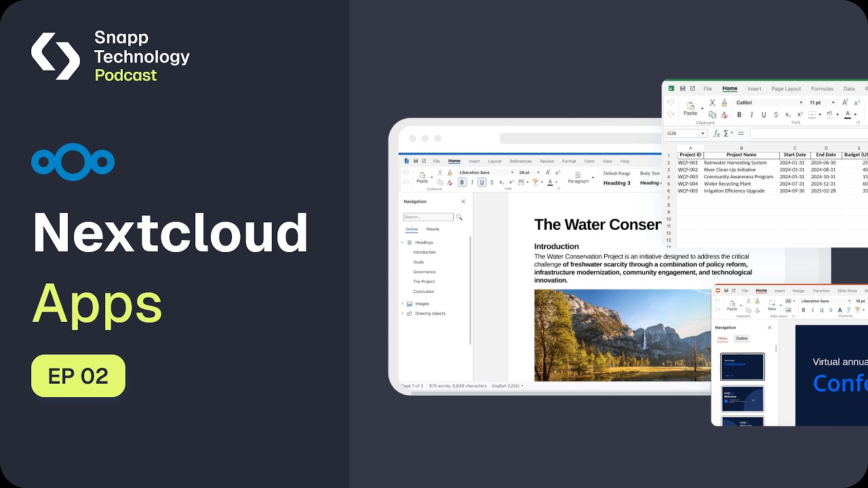Open the Liberation Sans font dropdown in document
This screenshot has width=868, height=488.
tap(512, 173)
